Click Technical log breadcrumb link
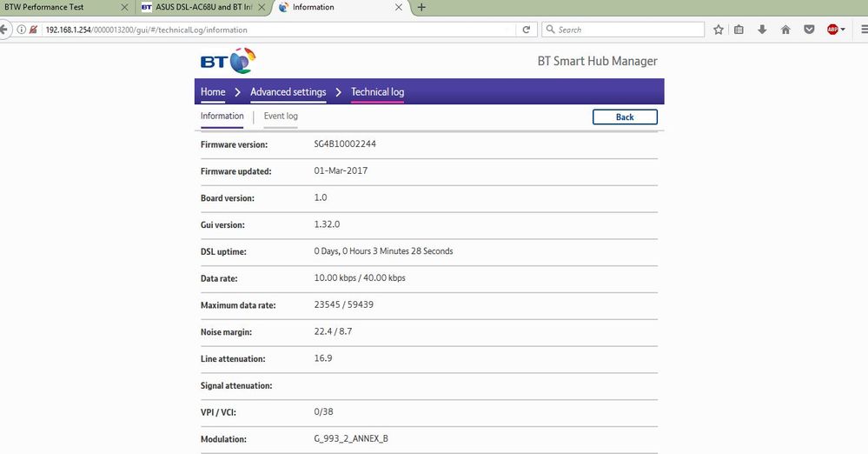Screen dimensions: 868x454 click(x=378, y=92)
